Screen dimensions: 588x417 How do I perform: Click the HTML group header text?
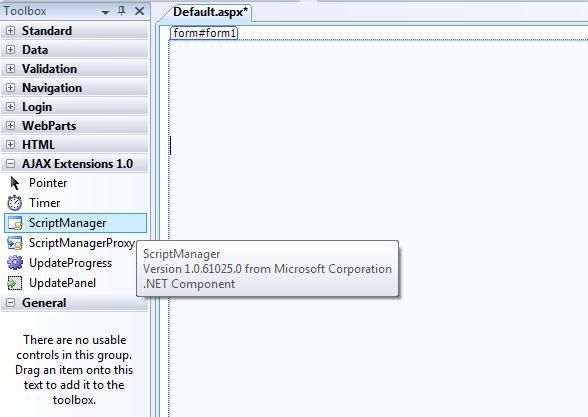tap(38, 145)
